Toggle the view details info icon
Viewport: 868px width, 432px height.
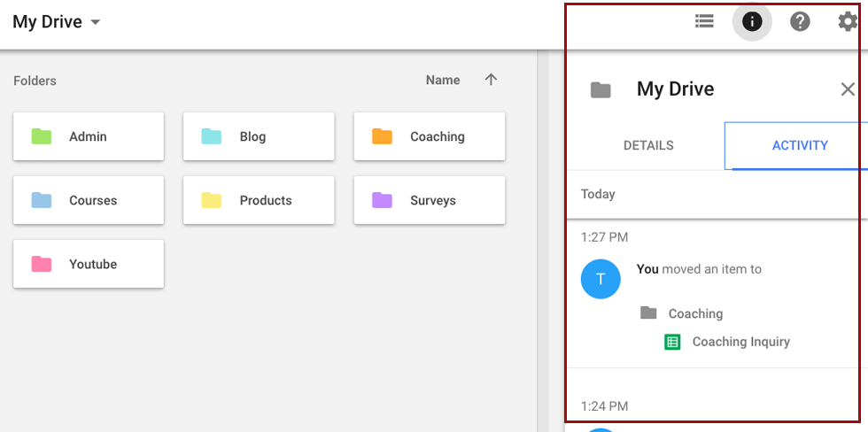pos(752,22)
